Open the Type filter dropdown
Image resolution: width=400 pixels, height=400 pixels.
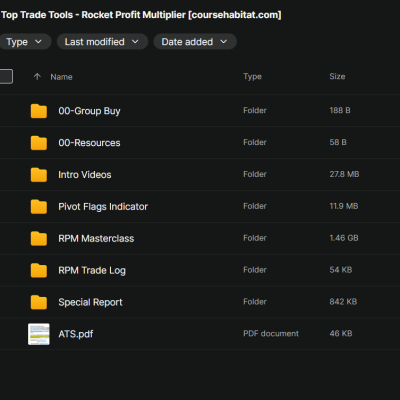pyautogui.click(x=24, y=42)
